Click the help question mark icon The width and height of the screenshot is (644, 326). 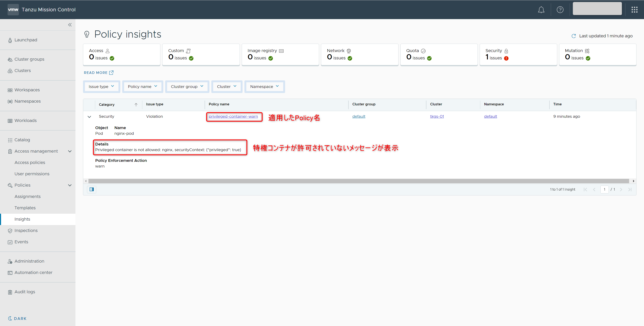[560, 10]
